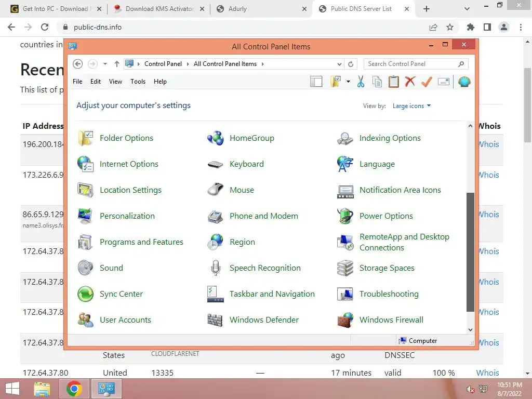Viewport: 532px width, 399px height.
Task: Open the Programs and Features icon
Action: pos(86,242)
